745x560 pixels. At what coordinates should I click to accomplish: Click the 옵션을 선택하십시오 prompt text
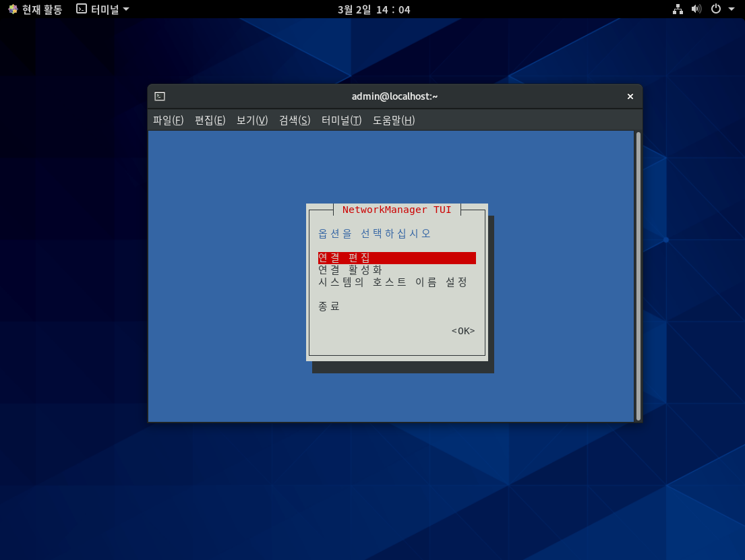click(374, 234)
